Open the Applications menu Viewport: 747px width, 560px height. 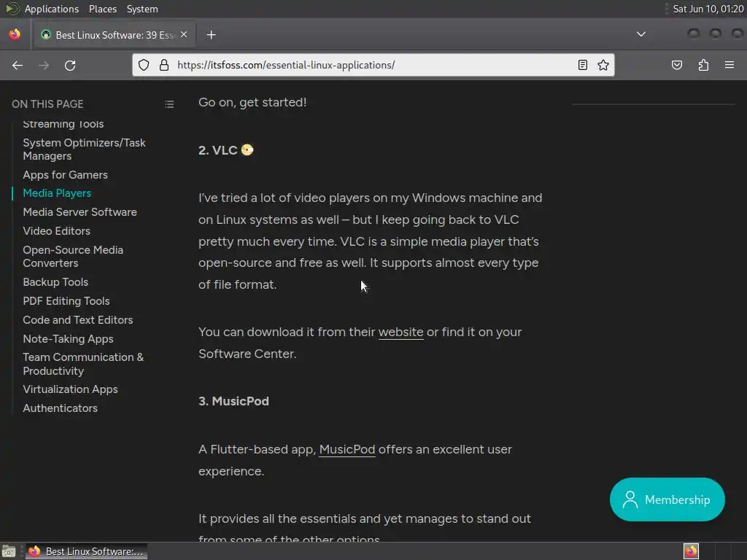point(52,9)
